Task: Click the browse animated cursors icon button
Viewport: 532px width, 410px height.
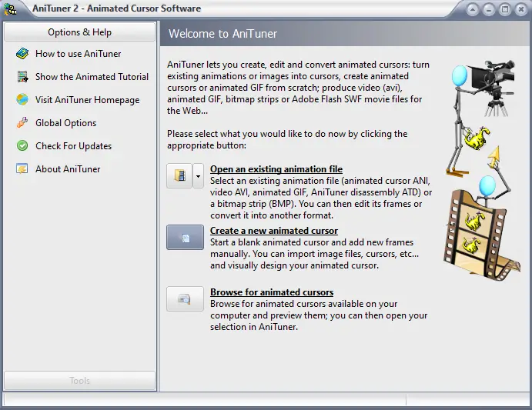Action: [x=186, y=298]
